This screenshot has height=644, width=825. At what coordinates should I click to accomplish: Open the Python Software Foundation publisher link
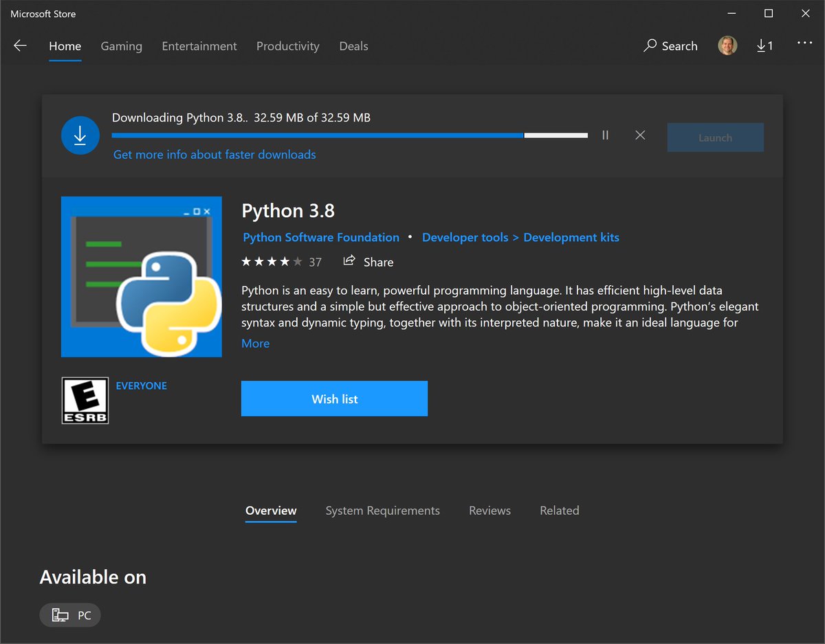click(321, 237)
